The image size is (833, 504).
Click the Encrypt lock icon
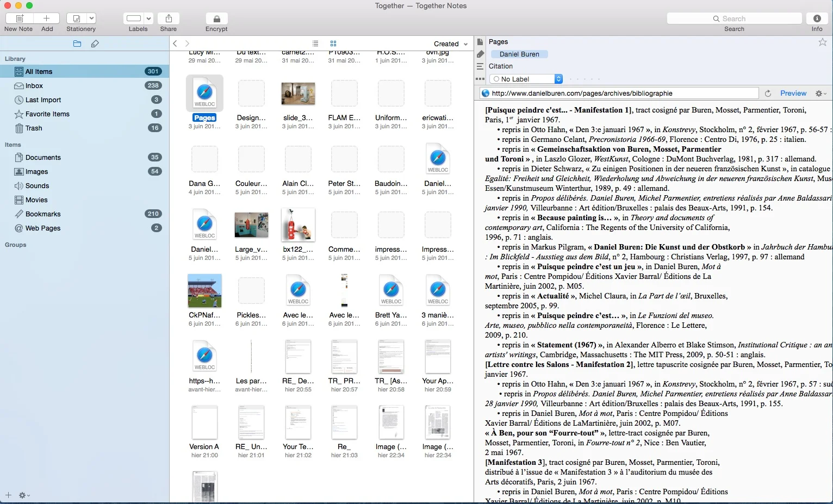pos(216,18)
